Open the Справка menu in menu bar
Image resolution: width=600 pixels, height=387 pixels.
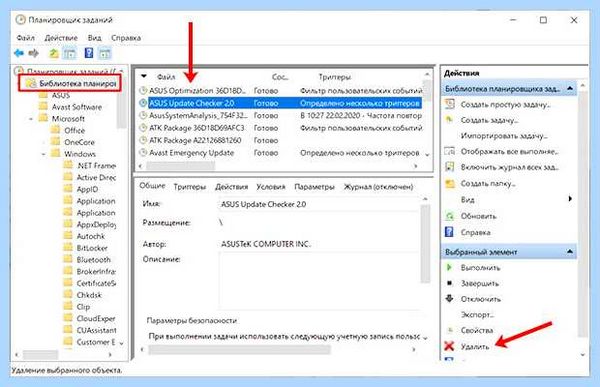point(126,38)
